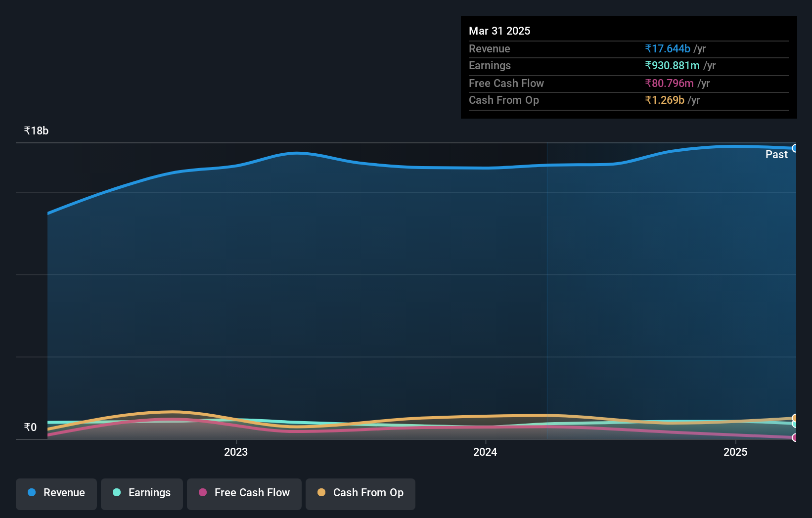
Task: Click the pink Free Cash Flow endpoint marker
Action: pyautogui.click(x=795, y=437)
